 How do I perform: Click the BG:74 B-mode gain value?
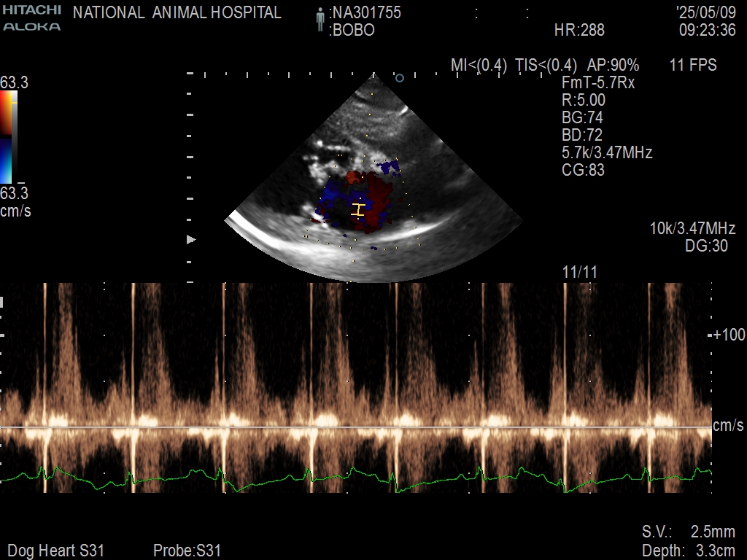[x=582, y=118]
